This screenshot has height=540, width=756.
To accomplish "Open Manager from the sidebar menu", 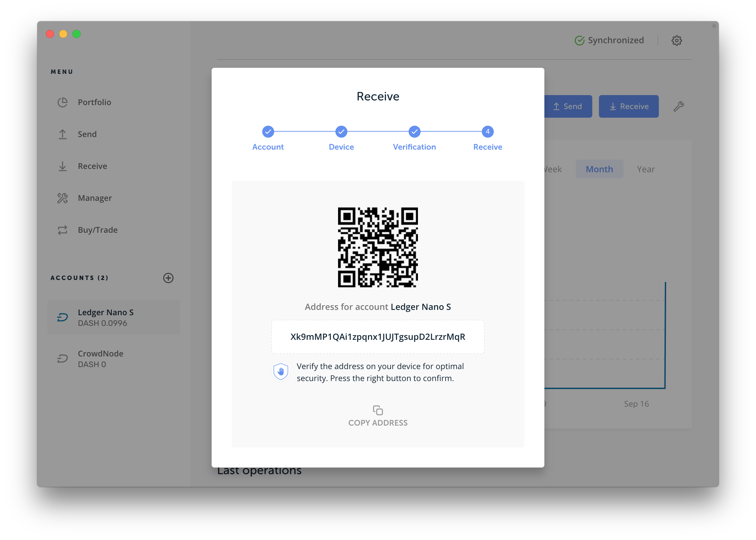I will 113,198.
